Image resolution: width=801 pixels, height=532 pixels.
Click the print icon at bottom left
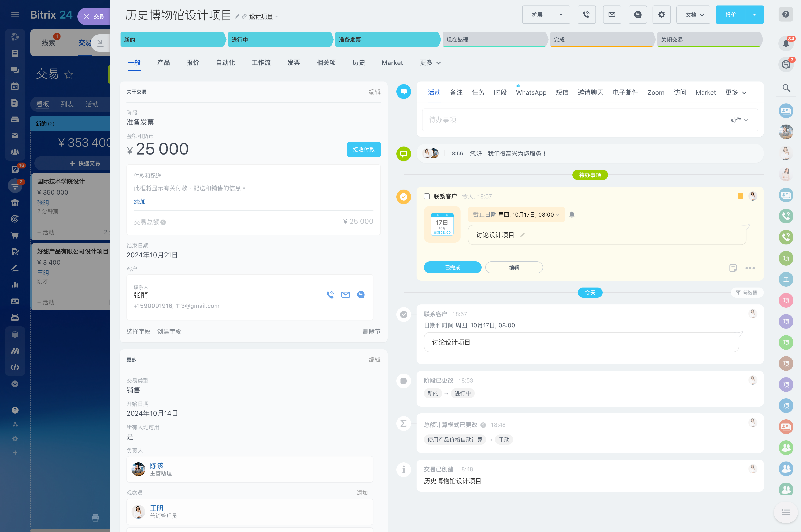tap(95, 518)
